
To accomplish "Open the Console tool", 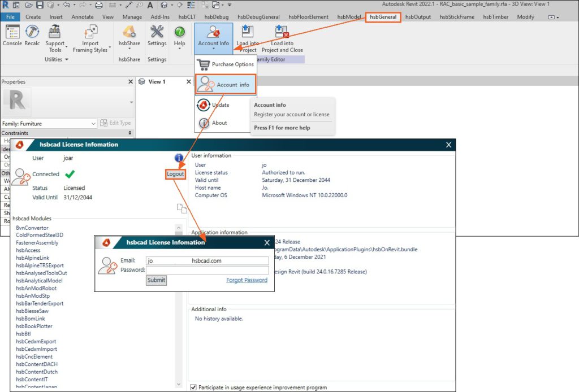I will coord(12,36).
